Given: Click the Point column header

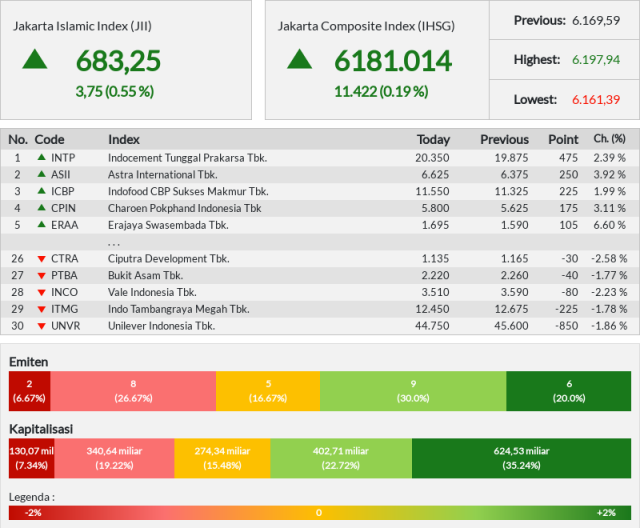Looking at the screenshot, I should (563, 140).
